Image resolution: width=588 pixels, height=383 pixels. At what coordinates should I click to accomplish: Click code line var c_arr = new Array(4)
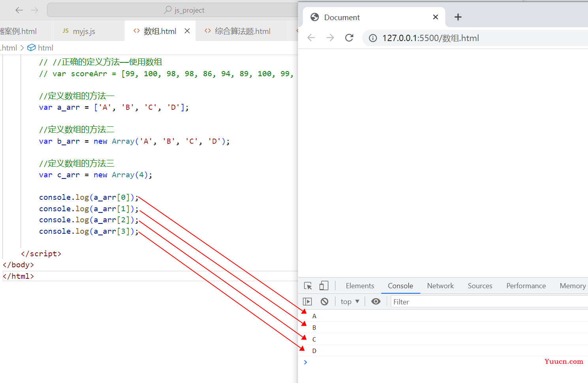(96, 175)
